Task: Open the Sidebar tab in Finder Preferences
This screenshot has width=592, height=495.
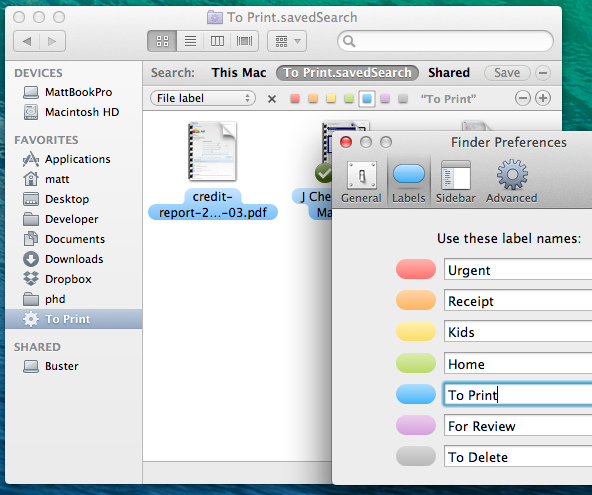Action: click(456, 183)
